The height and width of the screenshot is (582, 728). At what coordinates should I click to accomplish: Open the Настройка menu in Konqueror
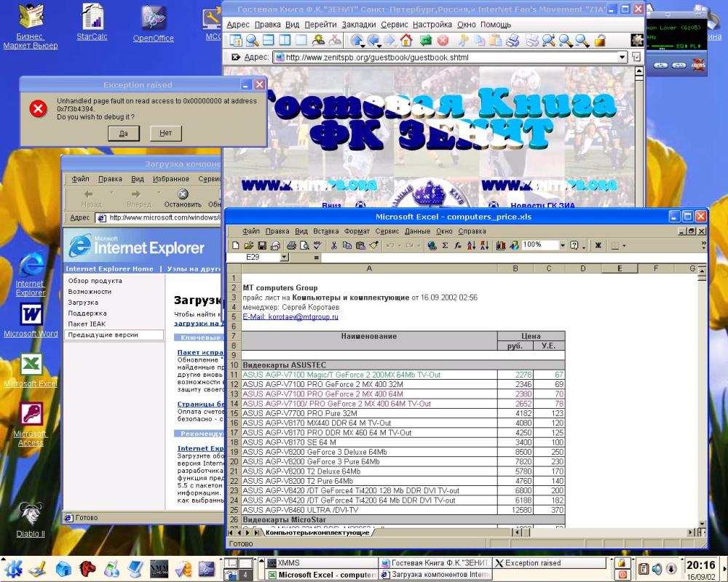(x=432, y=25)
